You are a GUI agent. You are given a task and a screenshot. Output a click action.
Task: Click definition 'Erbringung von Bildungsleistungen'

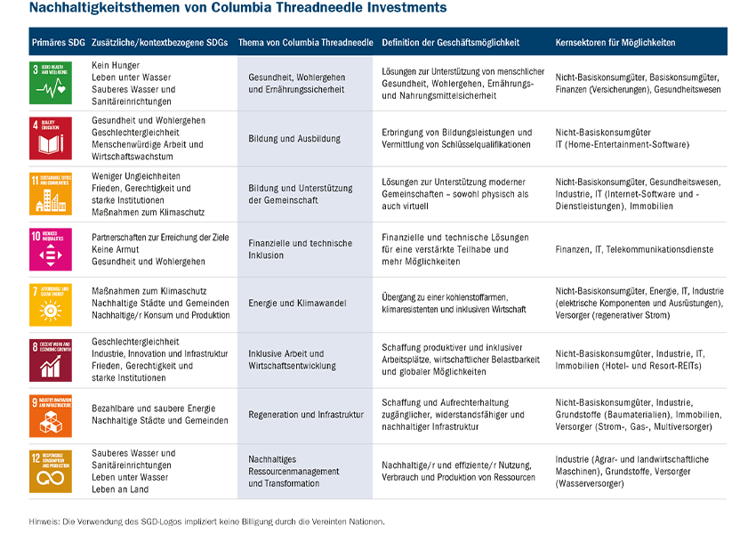(x=457, y=139)
